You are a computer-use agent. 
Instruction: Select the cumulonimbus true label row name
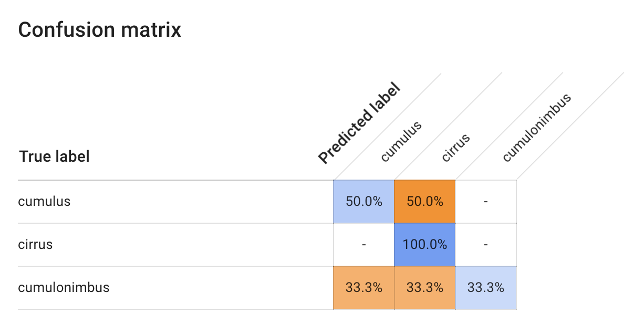64,288
